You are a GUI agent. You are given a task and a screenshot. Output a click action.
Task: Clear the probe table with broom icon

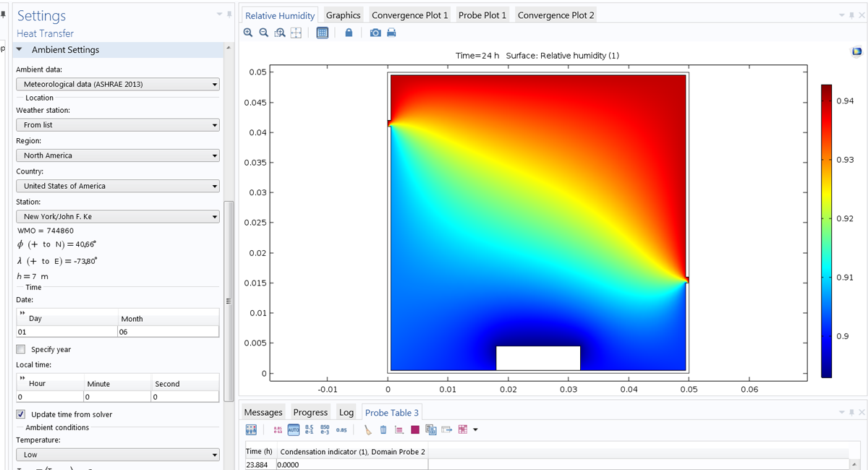[x=367, y=430]
